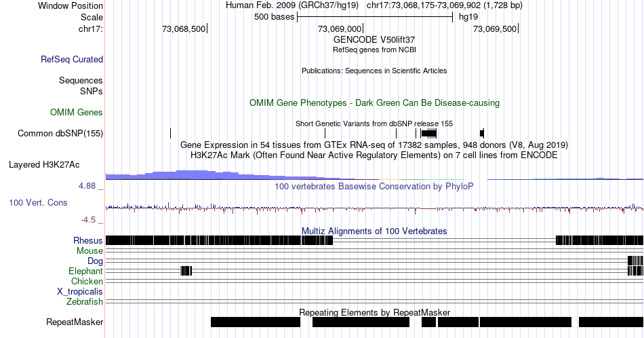The height and width of the screenshot is (338, 644).
Task: Click the wide black dbSNP variant block
Action: click(x=429, y=133)
